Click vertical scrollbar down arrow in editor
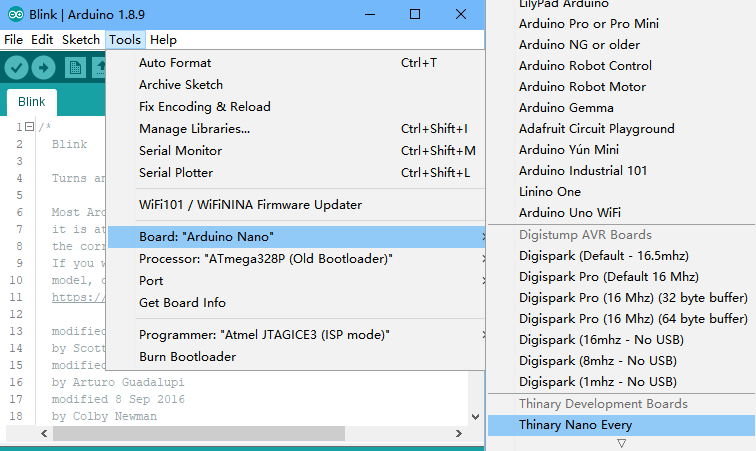 (475, 417)
